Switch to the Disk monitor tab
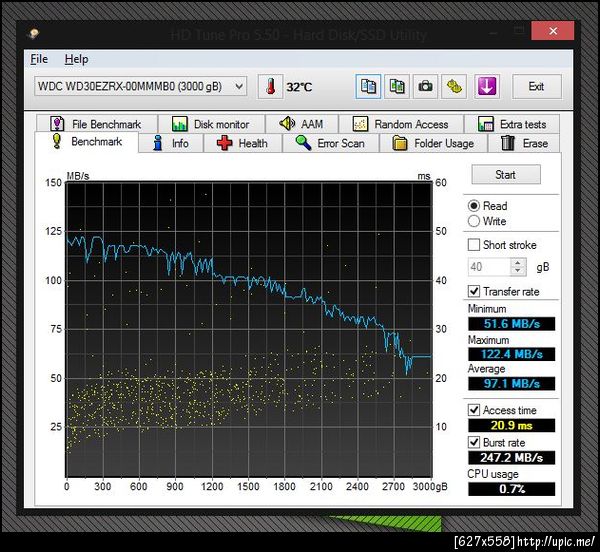Screen dimensions: 600x552 [211, 124]
